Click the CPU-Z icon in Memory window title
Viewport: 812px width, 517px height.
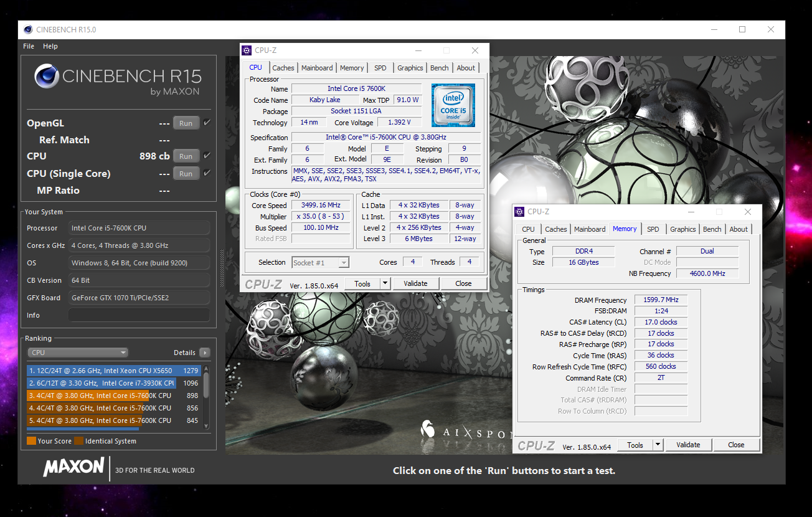pyautogui.click(x=519, y=212)
